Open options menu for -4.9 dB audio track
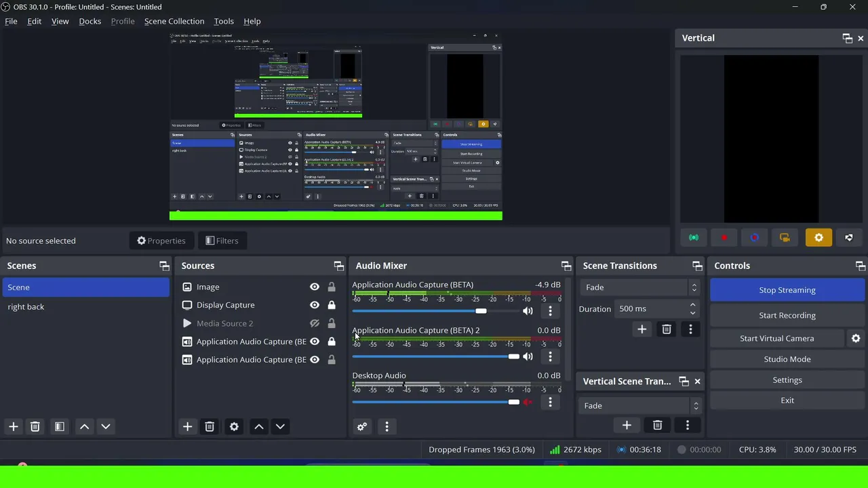 (550, 311)
